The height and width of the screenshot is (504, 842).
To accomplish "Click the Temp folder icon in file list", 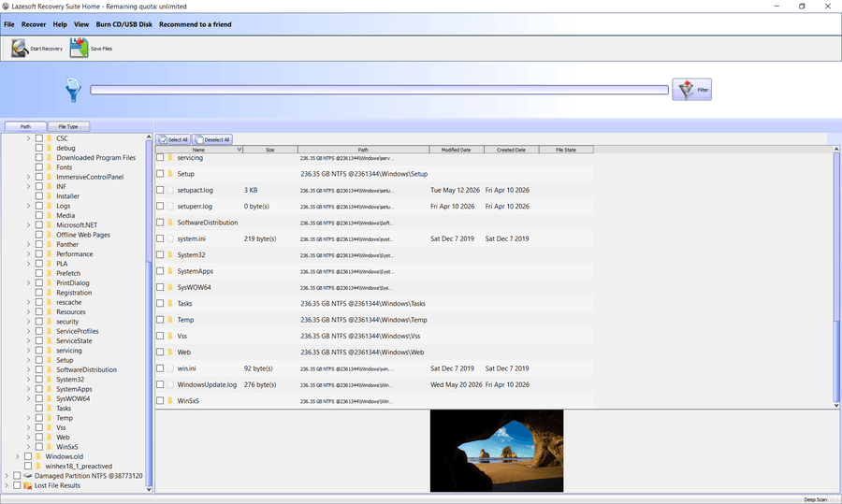I will point(170,320).
